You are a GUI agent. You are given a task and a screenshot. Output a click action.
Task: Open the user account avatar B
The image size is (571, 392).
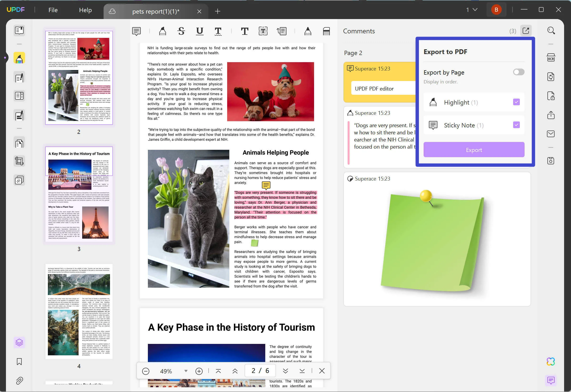click(x=496, y=10)
